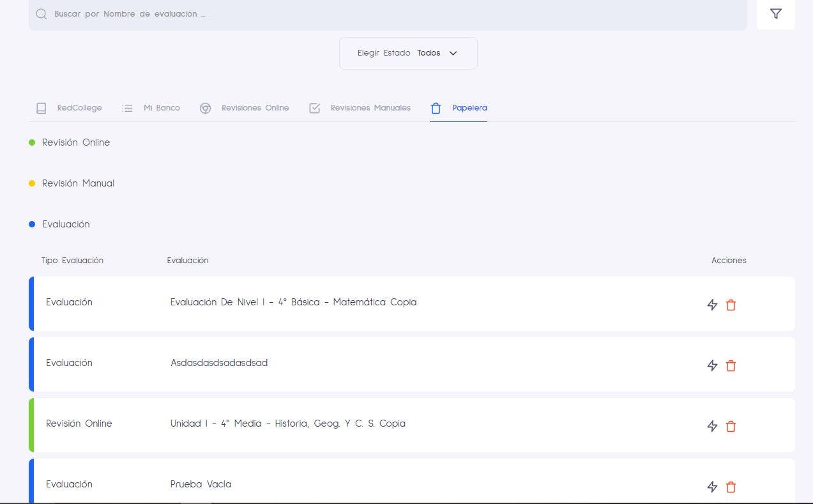Restore Unidad I Historia Copia with lightning icon
This screenshot has height=504, width=813.
[x=712, y=426]
